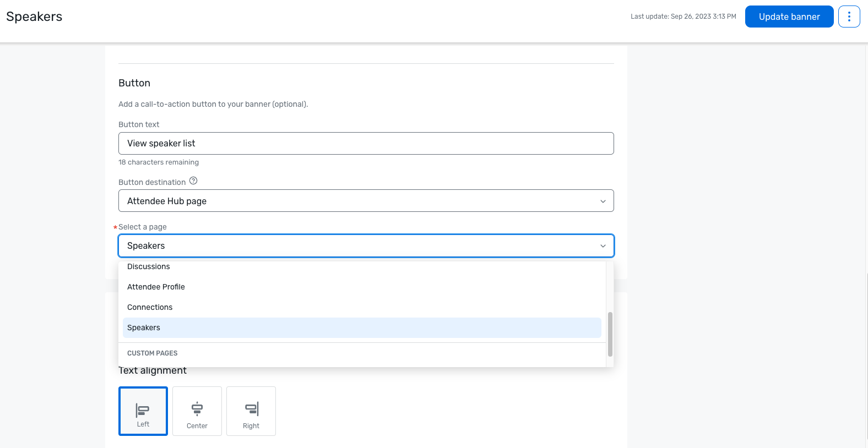The image size is (868, 448).
Task: Click the Text alignment heading
Action: pos(153,370)
